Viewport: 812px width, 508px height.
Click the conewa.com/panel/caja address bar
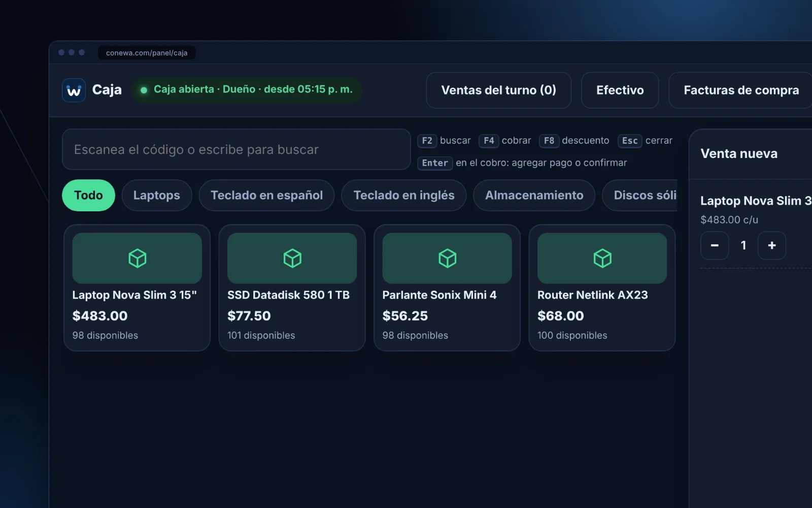[147, 53]
